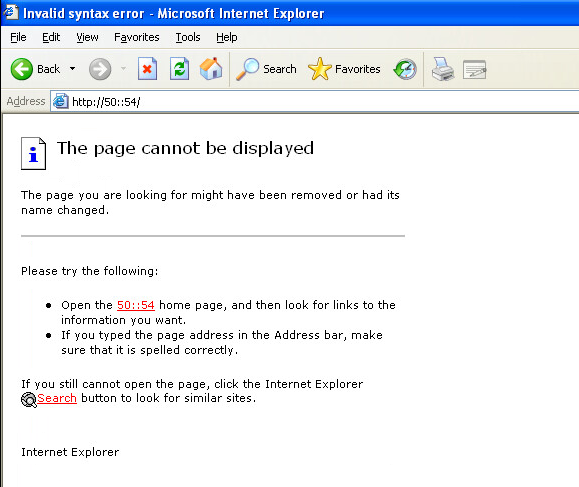Click the text "Please try the following:"
The width and height of the screenshot is (579, 487).
pos(90,271)
